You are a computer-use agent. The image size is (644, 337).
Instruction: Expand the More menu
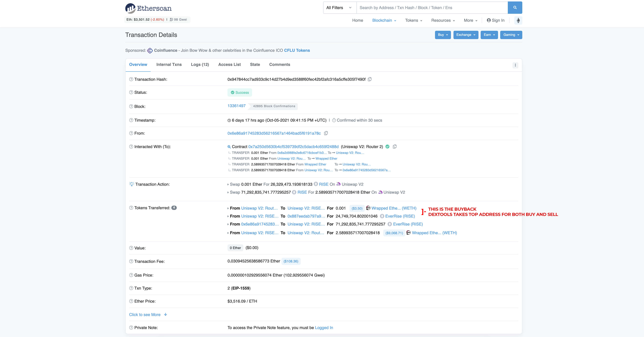(471, 20)
